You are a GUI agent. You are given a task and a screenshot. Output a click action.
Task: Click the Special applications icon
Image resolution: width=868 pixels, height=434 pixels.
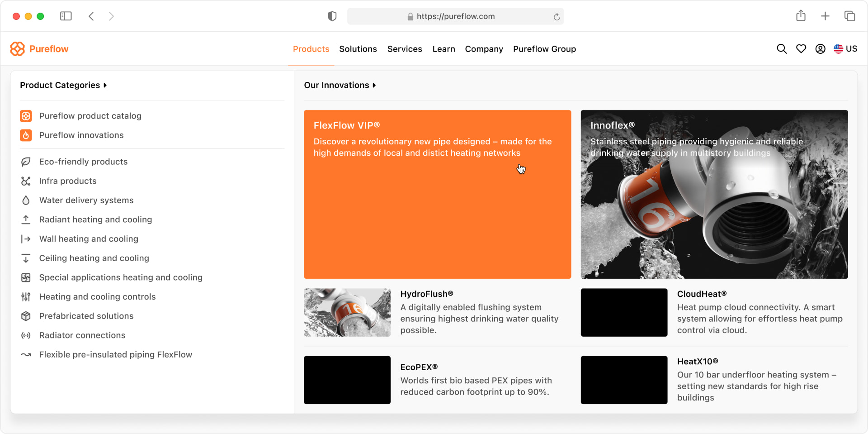(x=26, y=277)
